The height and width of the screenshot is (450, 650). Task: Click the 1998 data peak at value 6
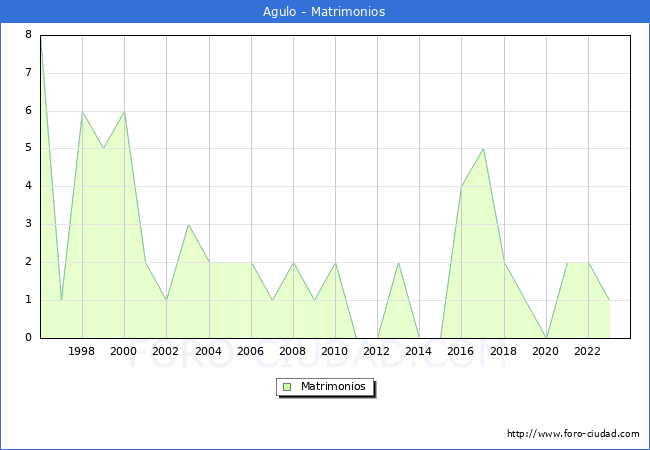tap(82, 111)
